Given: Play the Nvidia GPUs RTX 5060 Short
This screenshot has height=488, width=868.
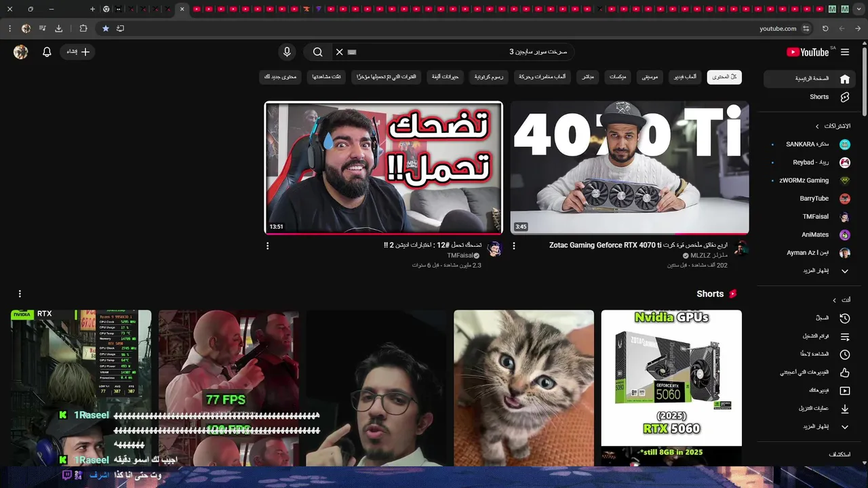Looking at the screenshot, I should coord(671,388).
